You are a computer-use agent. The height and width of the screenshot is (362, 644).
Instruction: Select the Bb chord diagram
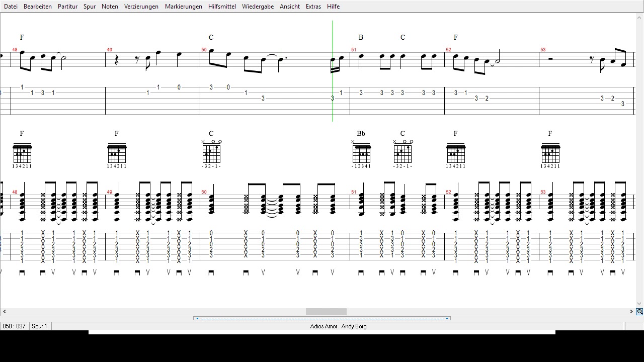[361, 152]
